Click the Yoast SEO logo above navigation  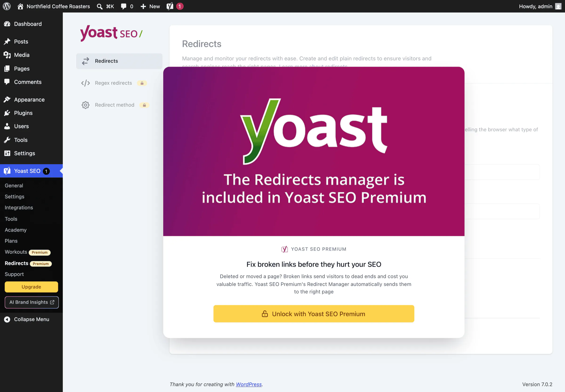111,33
